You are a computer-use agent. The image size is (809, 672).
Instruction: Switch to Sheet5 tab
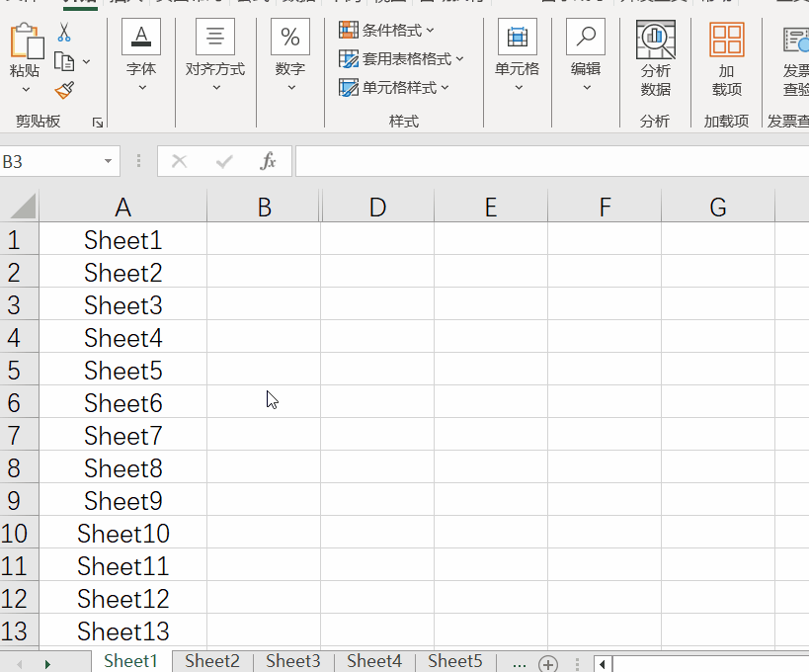point(455,661)
